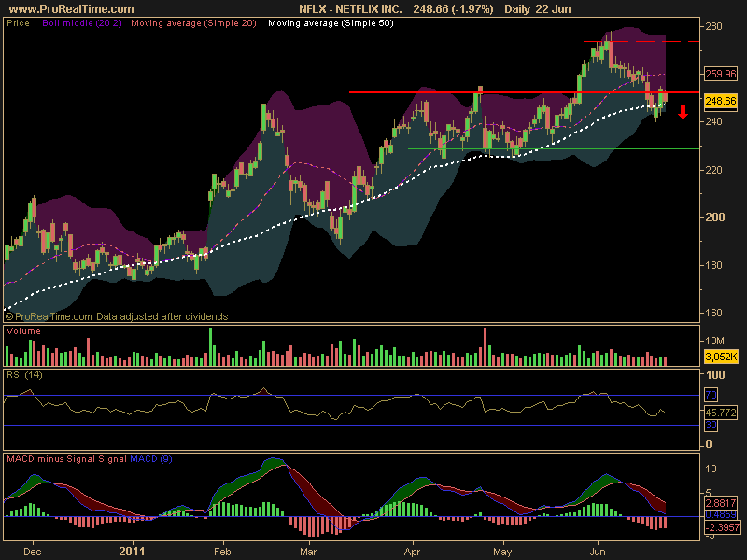Viewport: 747px width, 560px height.
Task: Click the 3,052K volume value tag
Action: click(x=721, y=357)
